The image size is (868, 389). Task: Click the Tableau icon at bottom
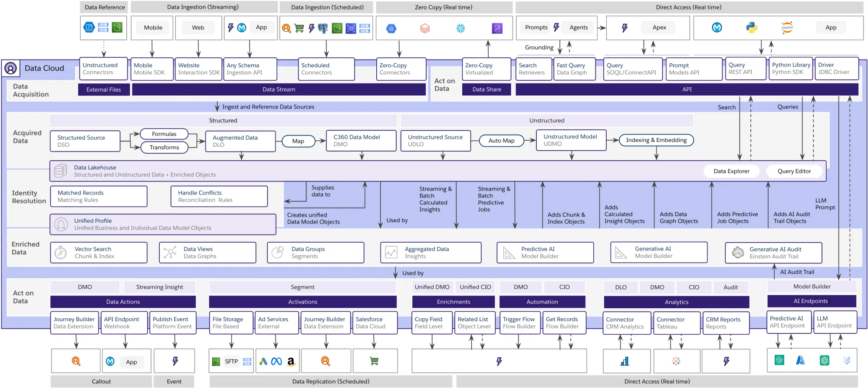[676, 361]
